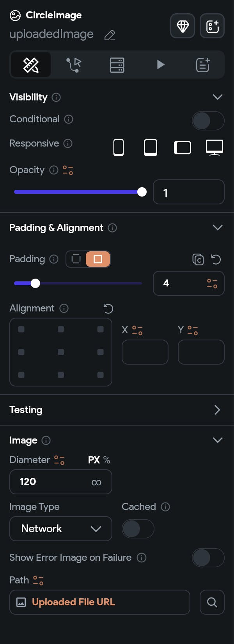Image resolution: width=234 pixels, height=644 pixels.
Task: Reset Alignment using the undo arrow
Action: pyautogui.click(x=108, y=309)
